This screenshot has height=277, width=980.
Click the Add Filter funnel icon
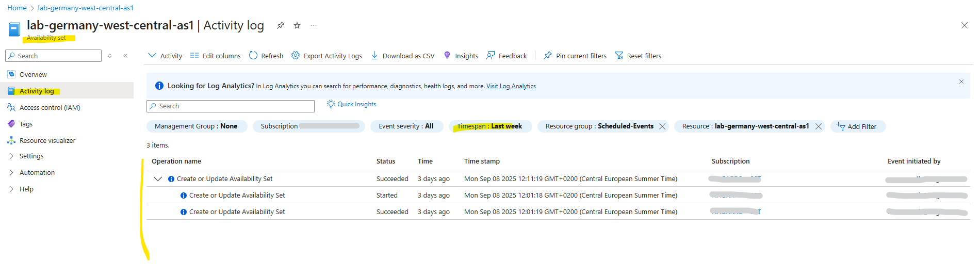(x=841, y=126)
